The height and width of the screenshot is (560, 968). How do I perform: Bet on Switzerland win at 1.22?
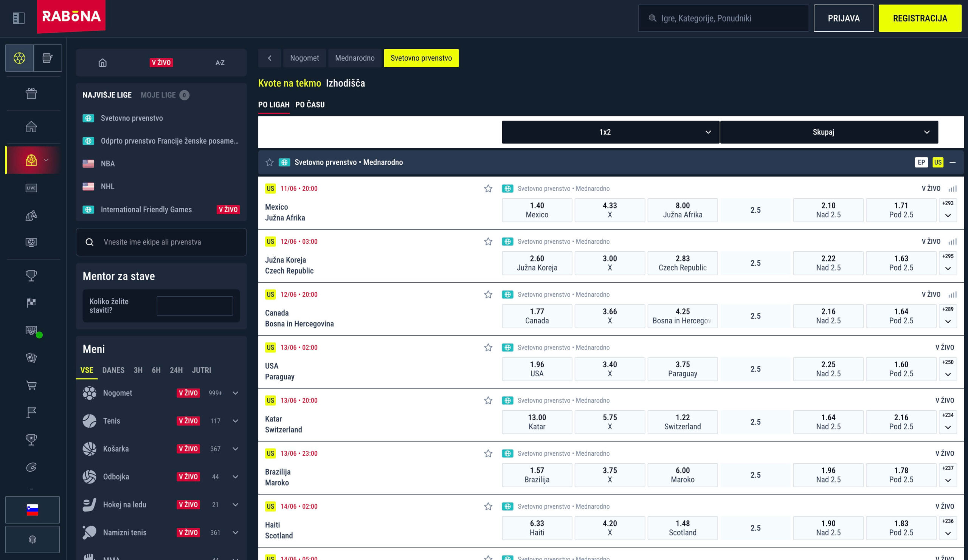pyautogui.click(x=683, y=422)
